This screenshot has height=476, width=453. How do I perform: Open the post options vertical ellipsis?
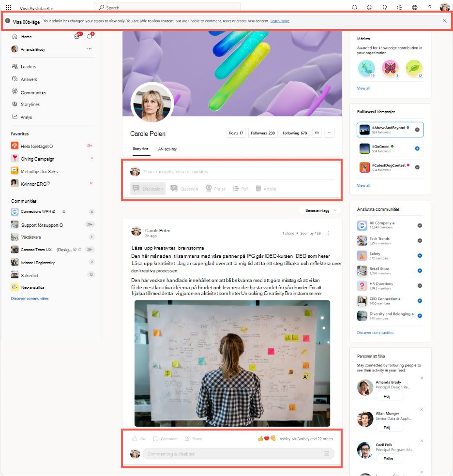328,233
